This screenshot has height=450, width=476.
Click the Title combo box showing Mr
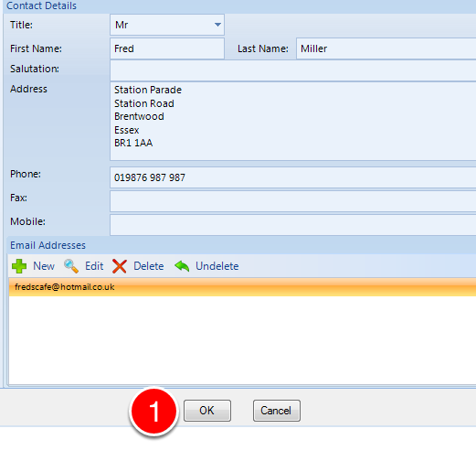pos(167,25)
